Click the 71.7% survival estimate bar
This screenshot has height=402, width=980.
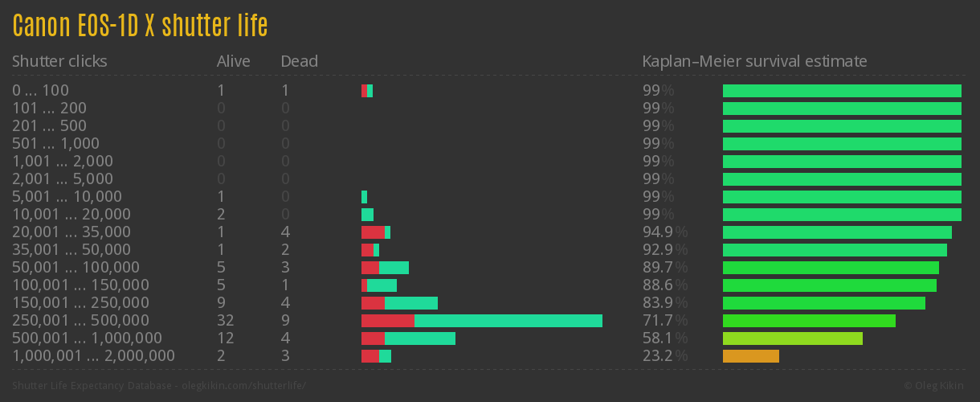tap(809, 321)
